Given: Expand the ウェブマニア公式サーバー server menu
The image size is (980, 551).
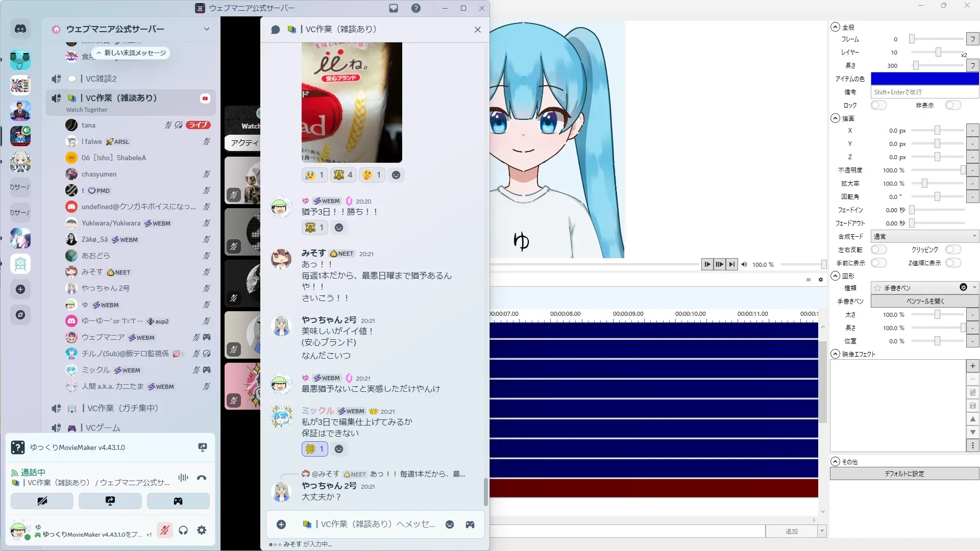Looking at the screenshot, I should [206, 29].
